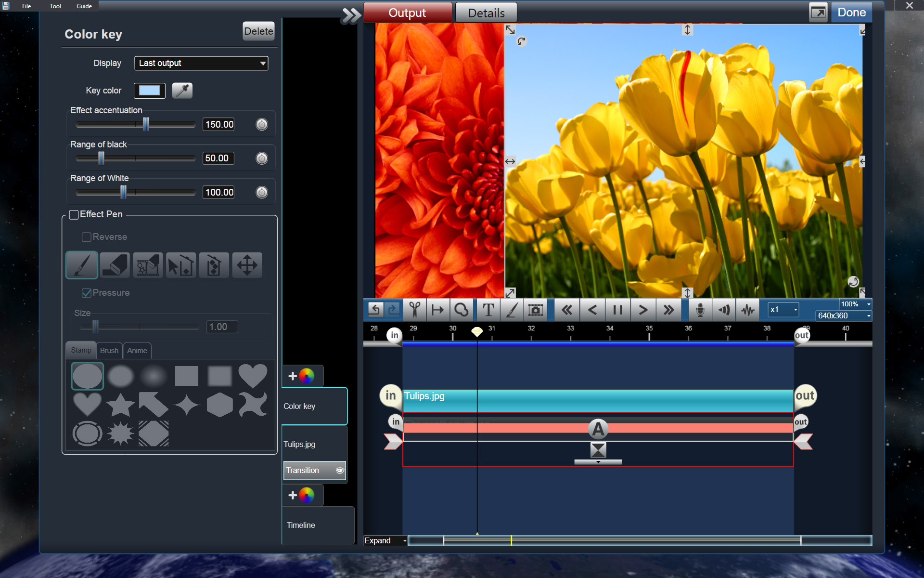Enable the Effect Pen checkbox
Image resolution: width=924 pixels, height=578 pixels.
coord(74,215)
